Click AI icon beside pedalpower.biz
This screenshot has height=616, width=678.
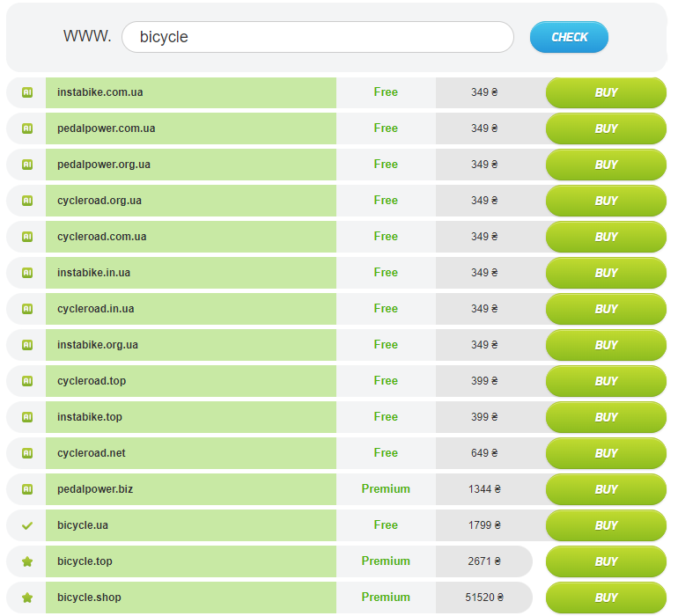(27, 489)
